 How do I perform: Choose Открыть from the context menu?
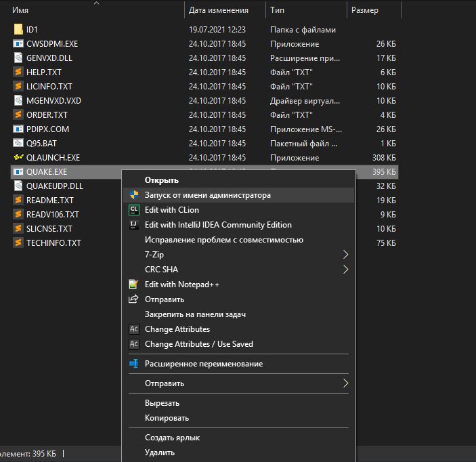pos(162,180)
